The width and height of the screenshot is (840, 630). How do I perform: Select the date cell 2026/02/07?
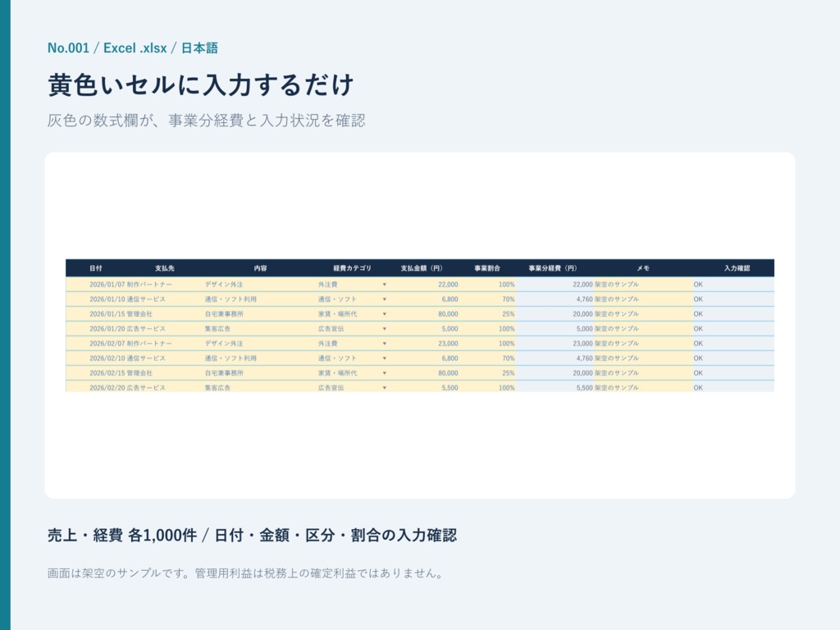(107, 344)
